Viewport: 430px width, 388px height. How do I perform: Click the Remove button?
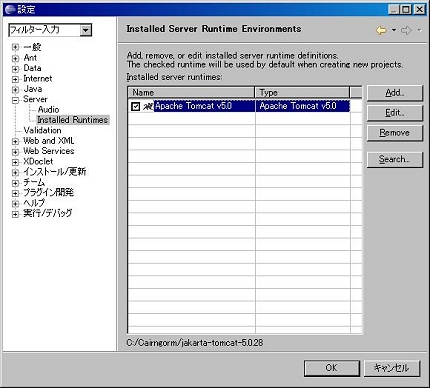[x=395, y=133]
